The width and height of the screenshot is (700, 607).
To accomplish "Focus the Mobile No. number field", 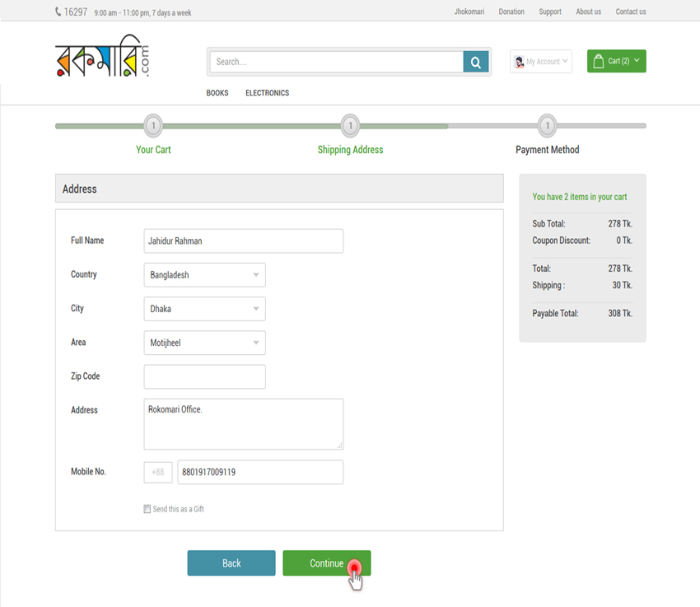I will 259,473.
